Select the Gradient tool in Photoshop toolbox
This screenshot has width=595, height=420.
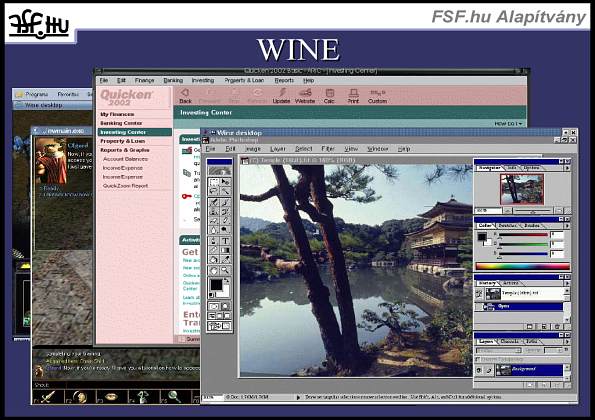(x=226, y=250)
